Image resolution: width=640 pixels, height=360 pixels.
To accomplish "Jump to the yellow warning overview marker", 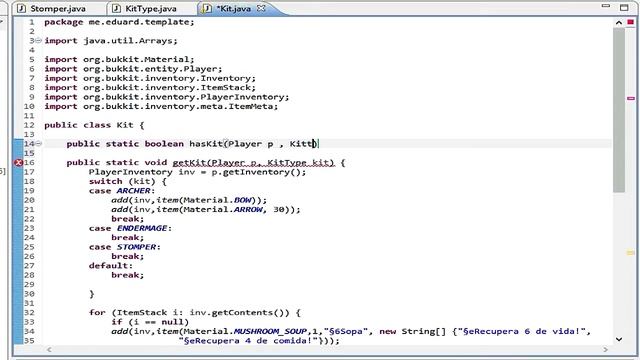I will [631, 253].
